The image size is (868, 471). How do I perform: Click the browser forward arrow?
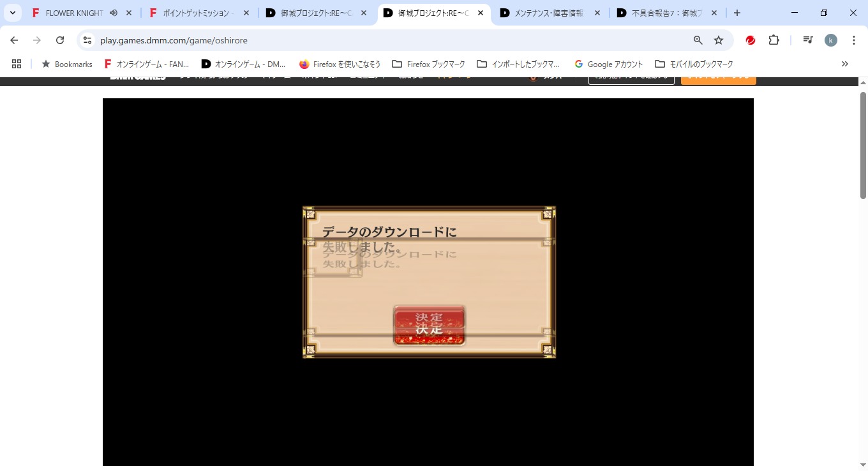point(37,40)
